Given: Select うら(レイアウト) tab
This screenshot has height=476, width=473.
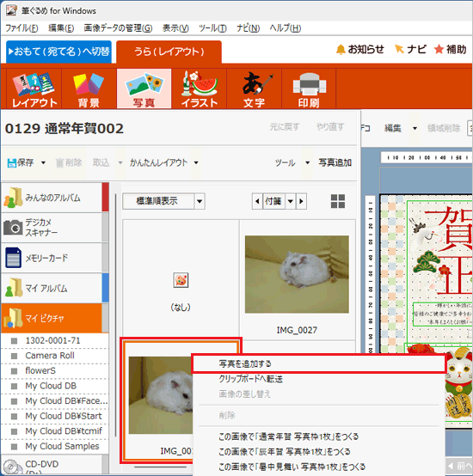Looking at the screenshot, I should tap(169, 52).
